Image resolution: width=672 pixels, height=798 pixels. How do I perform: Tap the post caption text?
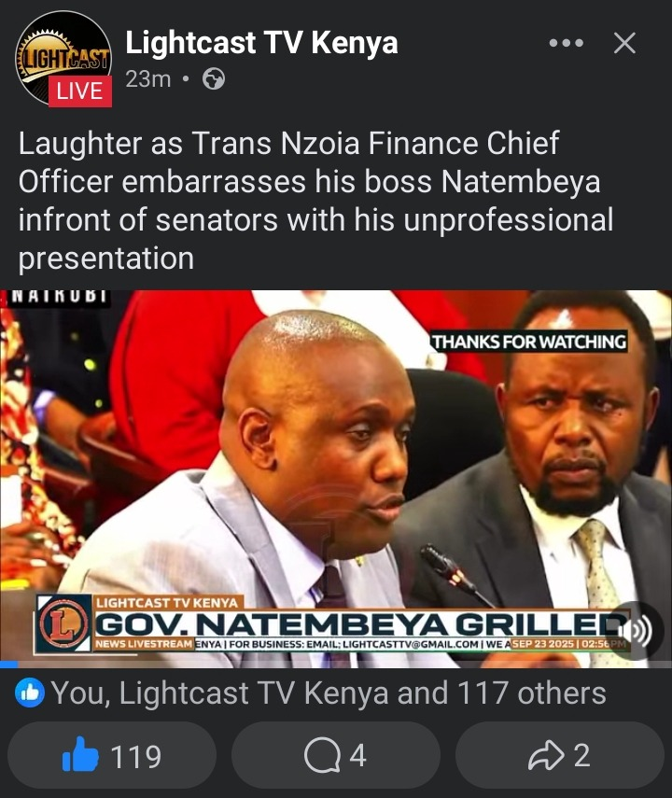pyautogui.click(x=315, y=201)
